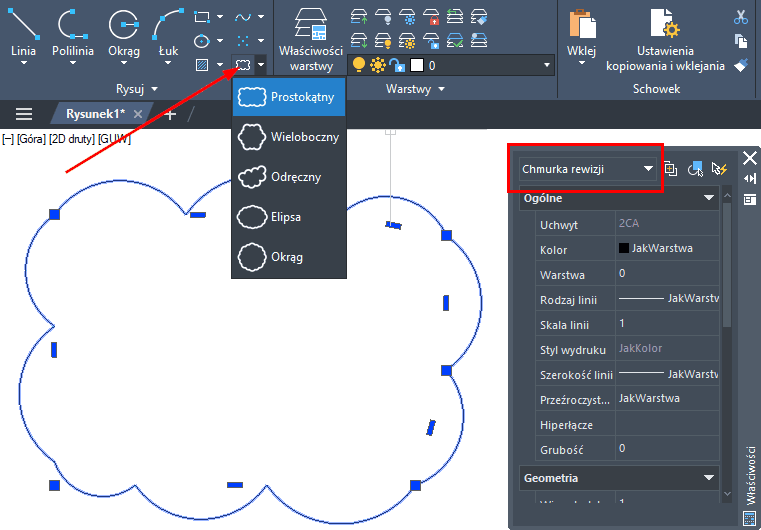This screenshot has width=761, height=530.
Task: Click the calculator icon at panel bottom
Action: point(749,518)
